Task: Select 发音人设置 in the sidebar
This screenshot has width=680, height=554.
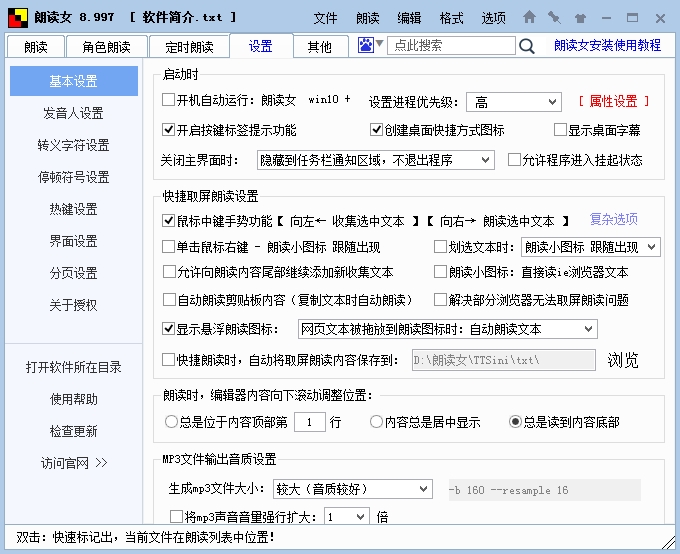Action: 73,113
